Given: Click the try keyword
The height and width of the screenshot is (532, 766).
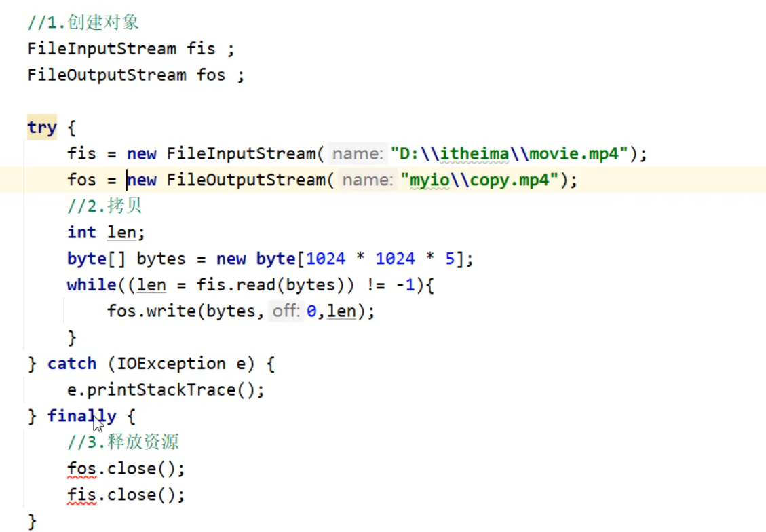Looking at the screenshot, I should (x=41, y=128).
